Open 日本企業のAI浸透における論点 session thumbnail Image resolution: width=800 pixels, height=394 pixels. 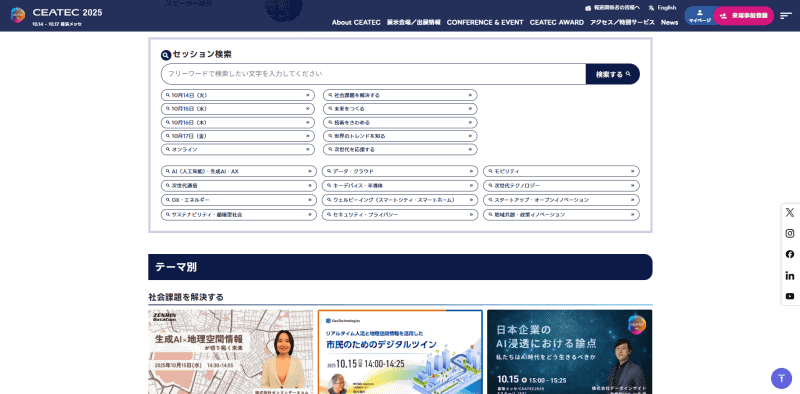(x=569, y=352)
